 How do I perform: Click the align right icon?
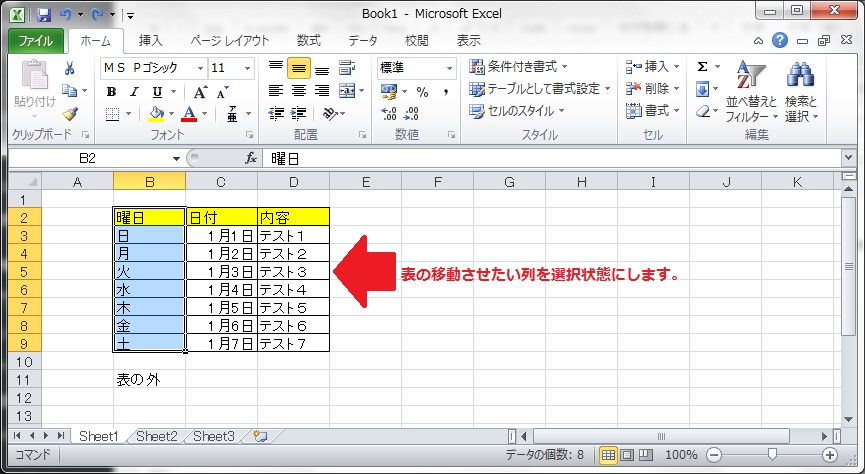click(x=322, y=90)
